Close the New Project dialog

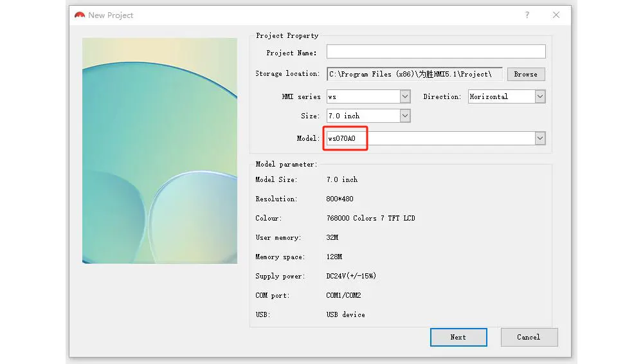coord(556,15)
